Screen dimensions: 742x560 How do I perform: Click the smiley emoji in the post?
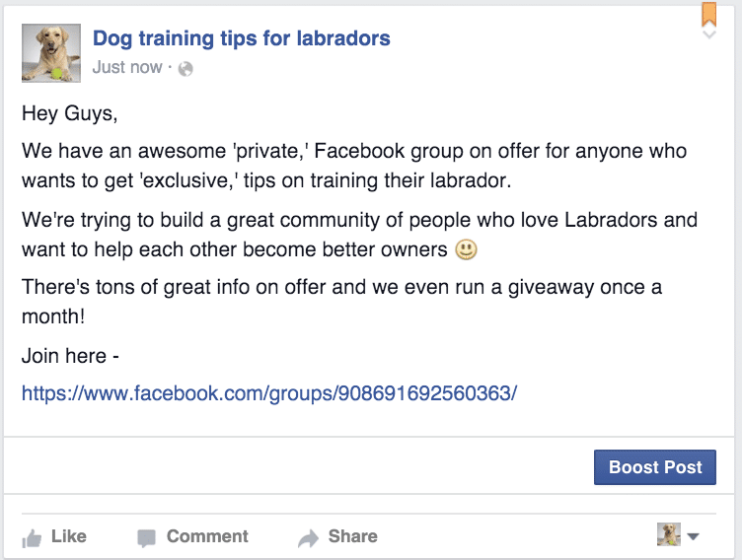point(466,249)
